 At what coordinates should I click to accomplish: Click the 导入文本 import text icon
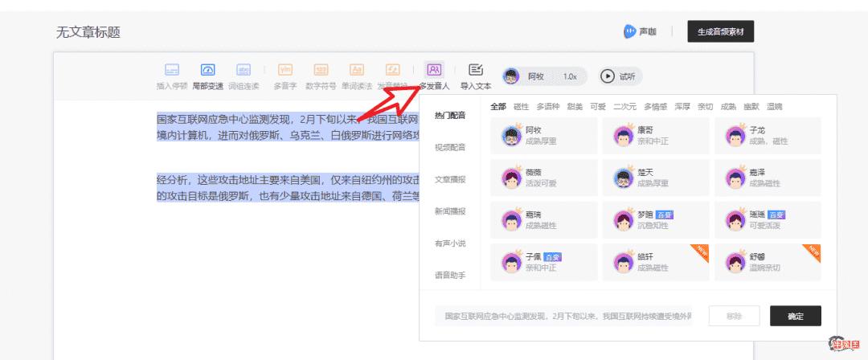point(476,70)
